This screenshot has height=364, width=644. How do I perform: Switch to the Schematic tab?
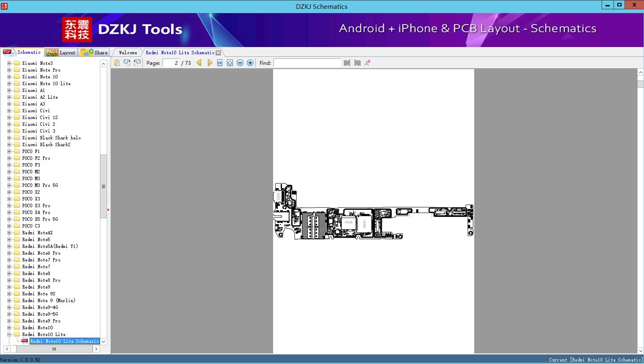point(22,52)
